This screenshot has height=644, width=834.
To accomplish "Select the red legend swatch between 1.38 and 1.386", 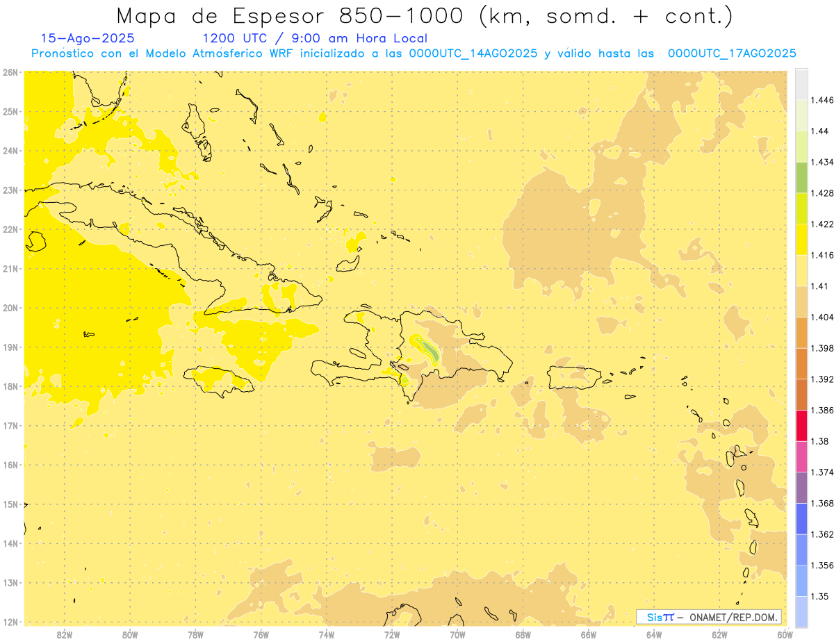I will (801, 425).
